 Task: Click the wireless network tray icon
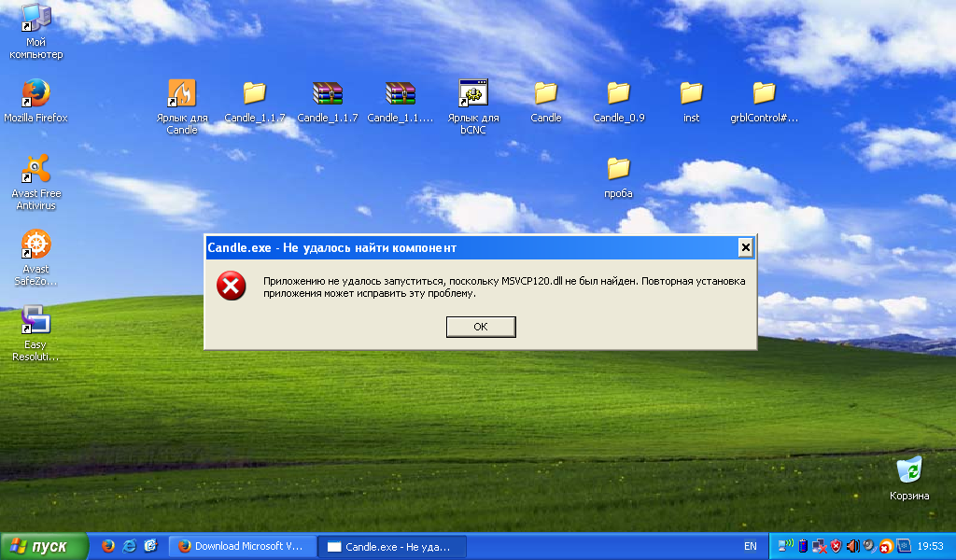click(786, 546)
